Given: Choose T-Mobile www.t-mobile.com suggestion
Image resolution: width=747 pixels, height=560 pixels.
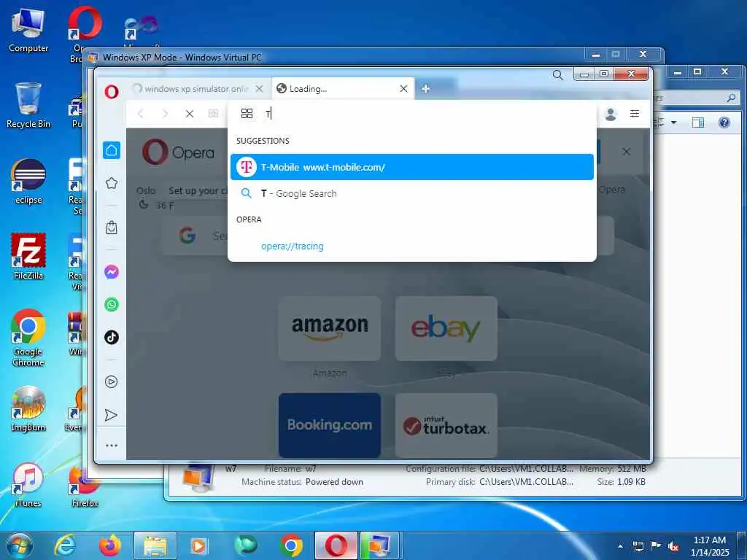Looking at the screenshot, I should point(412,167).
